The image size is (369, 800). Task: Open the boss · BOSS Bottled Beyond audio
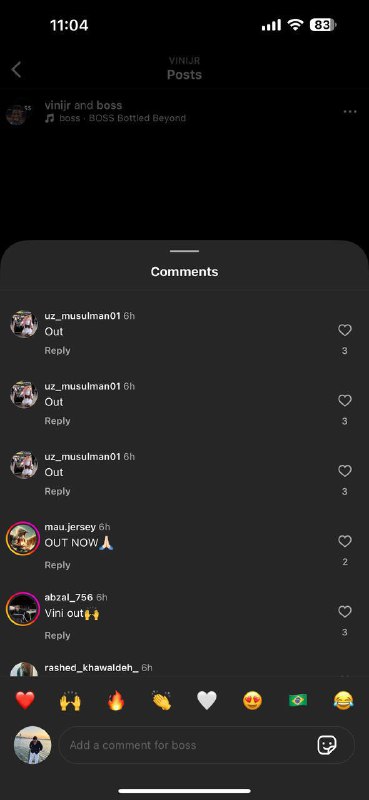pos(122,118)
